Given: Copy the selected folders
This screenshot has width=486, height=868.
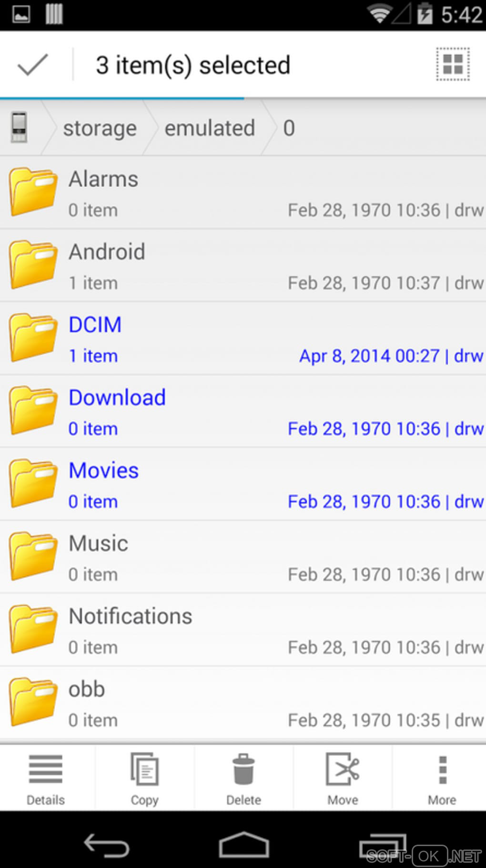Looking at the screenshot, I should point(144,778).
